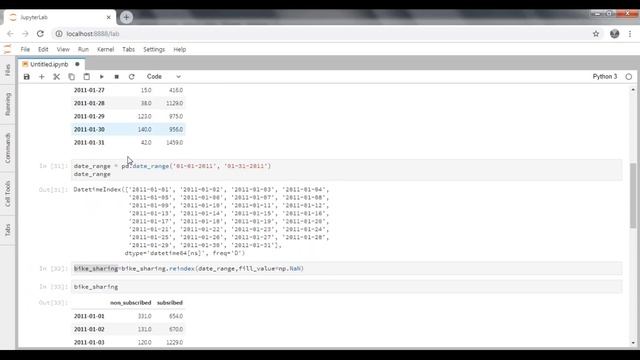The image size is (640, 360).
Task: Select the Untitled.ipynb notebook tab
Action: 49,64
